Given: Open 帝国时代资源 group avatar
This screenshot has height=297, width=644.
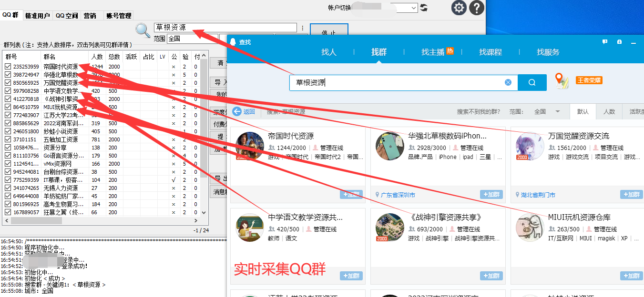Looking at the screenshot, I should (250, 146).
